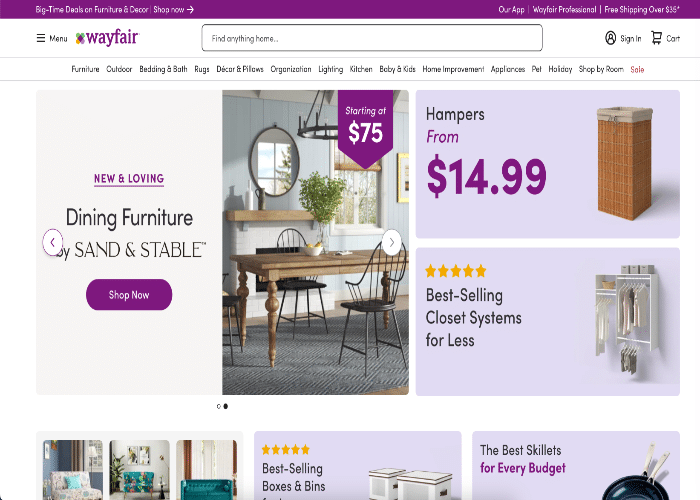700x500 pixels.
Task: Expand the Baby & Kids category
Action: click(397, 69)
